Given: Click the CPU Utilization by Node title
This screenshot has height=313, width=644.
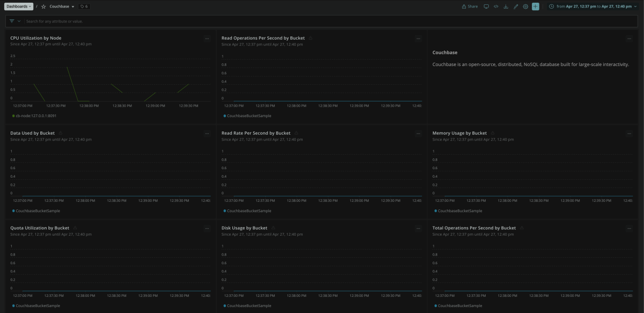Looking at the screenshot, I should click(36, 38).
